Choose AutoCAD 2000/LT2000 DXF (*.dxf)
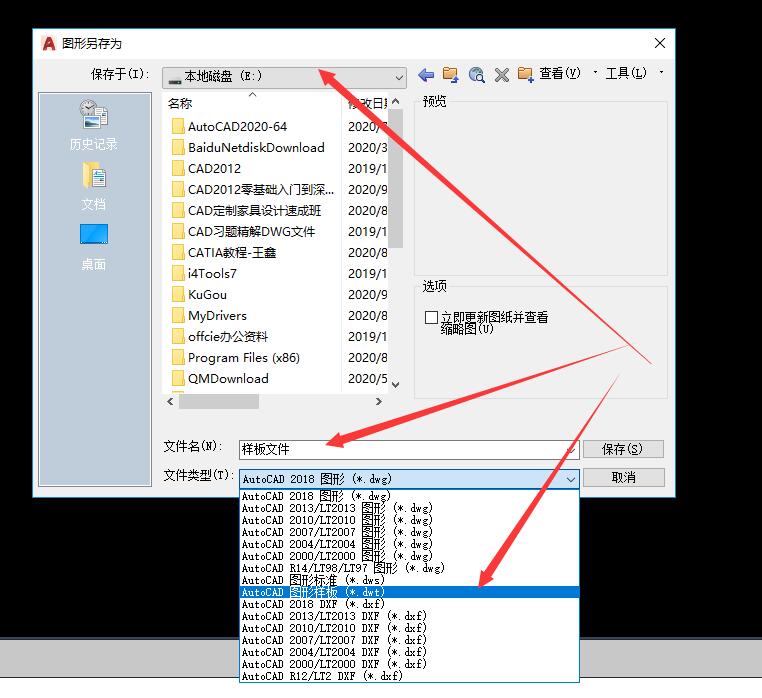This screenshot has height=698, width=762. [409, 664]
